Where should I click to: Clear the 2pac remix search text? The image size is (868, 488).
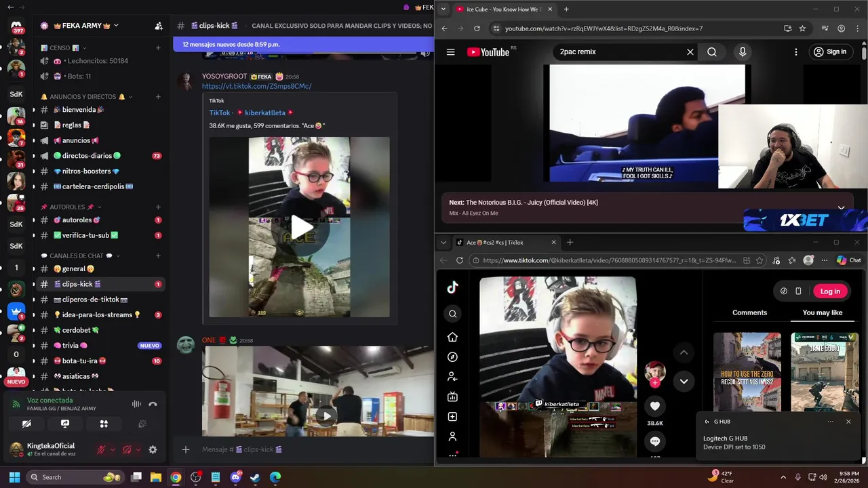[690, 52]
